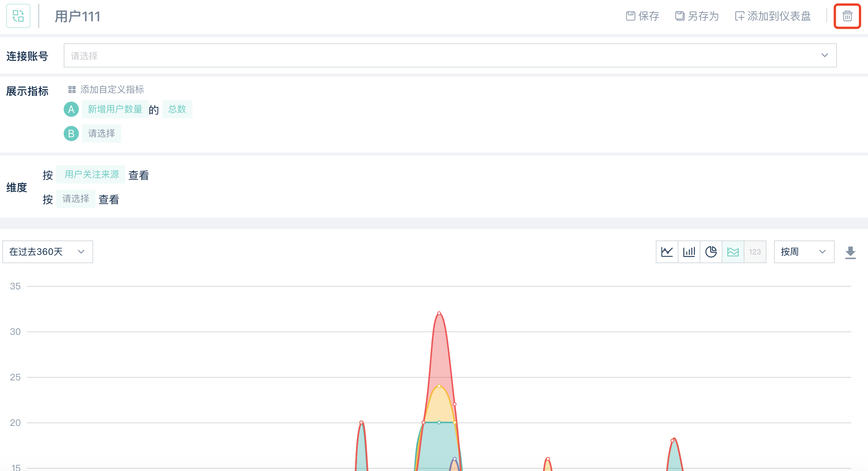This screenshot has height=471, width=868.
Task: Switch to pie chart view
Action: [x=711, y=252]
